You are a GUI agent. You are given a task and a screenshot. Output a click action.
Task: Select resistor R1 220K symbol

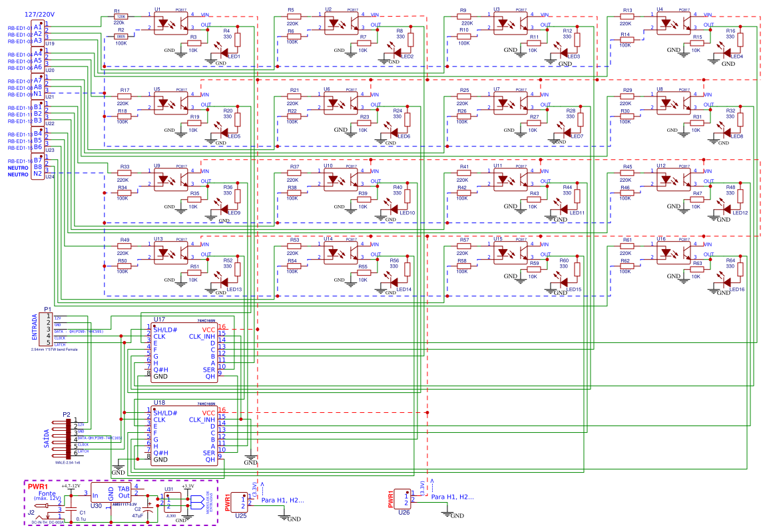click(121, 16)
